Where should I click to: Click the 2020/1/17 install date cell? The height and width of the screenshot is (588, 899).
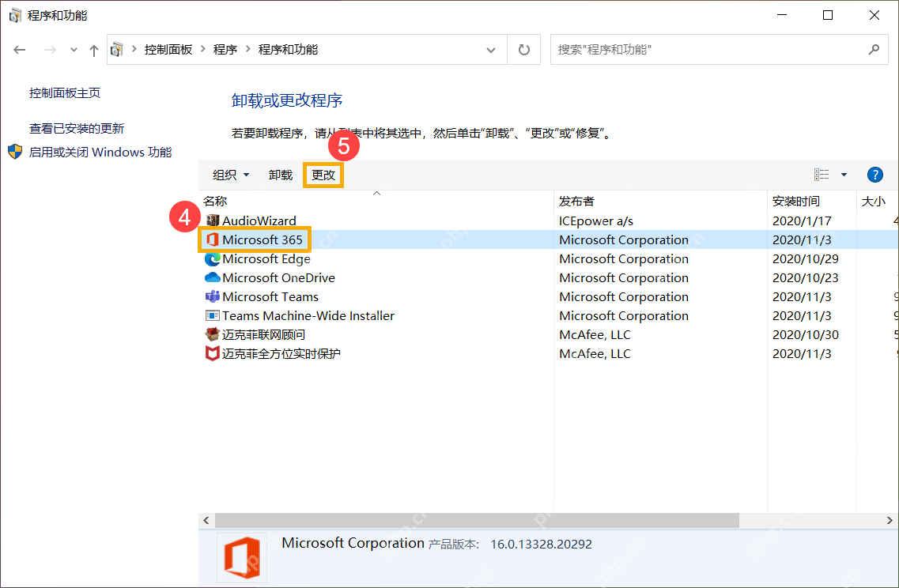(802, 220)
